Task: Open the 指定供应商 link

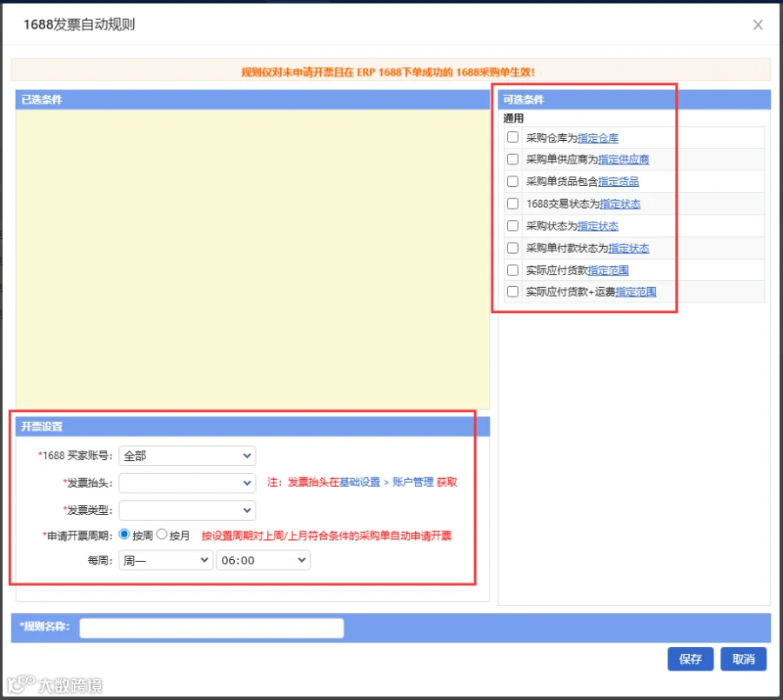Action: point(623,159)
